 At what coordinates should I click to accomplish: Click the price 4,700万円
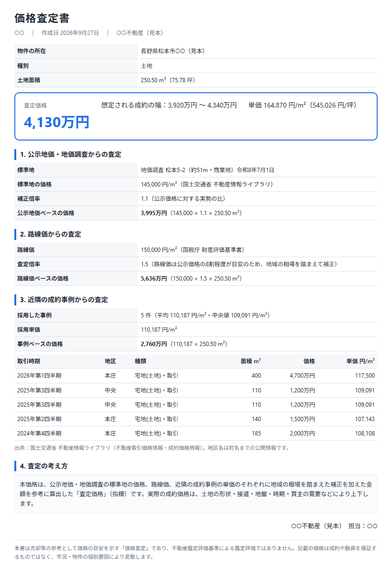302,376
